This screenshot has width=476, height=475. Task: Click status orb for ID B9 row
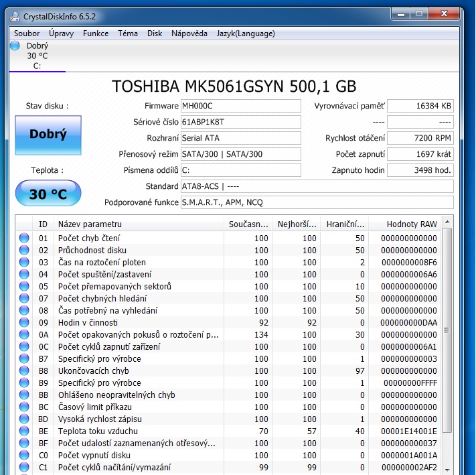click(24, 383)
